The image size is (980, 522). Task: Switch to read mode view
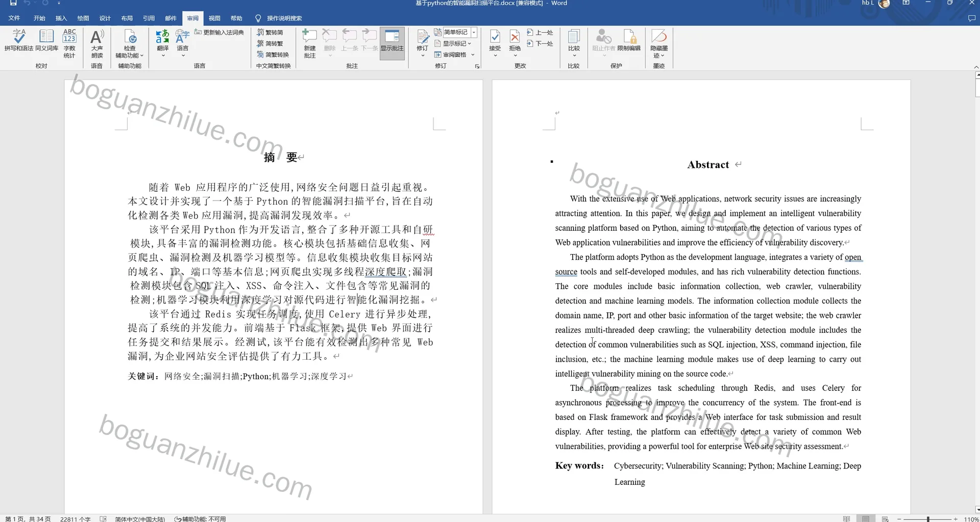pos(847,518)
